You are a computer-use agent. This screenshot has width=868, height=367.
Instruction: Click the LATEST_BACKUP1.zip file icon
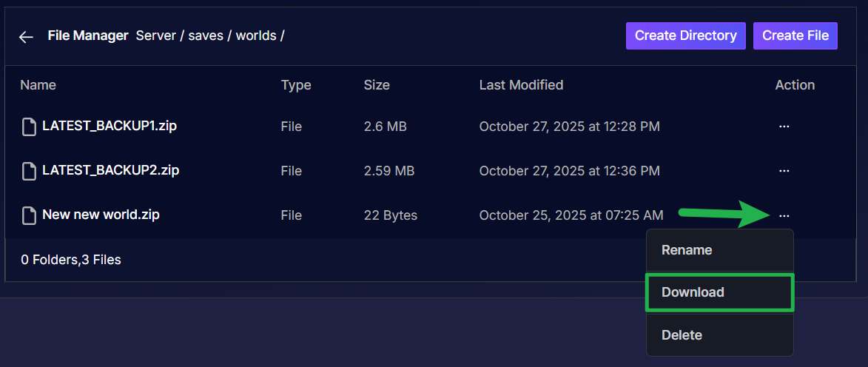pyautogui.click(x=29, y=127)
